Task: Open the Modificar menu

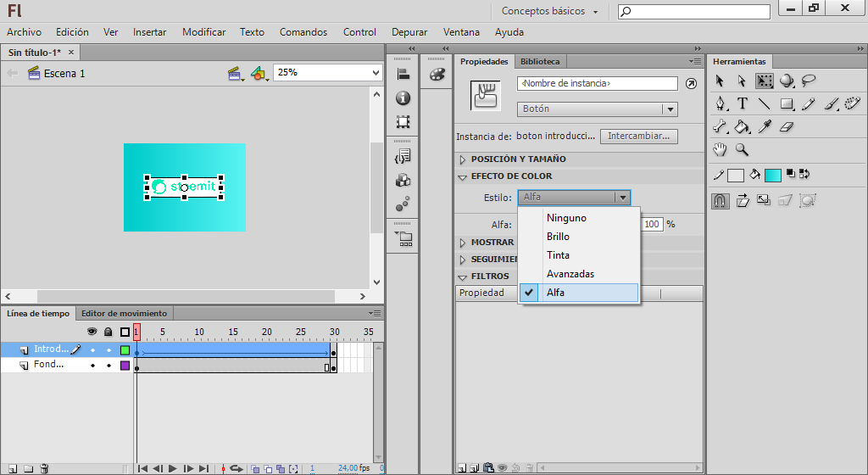Action: (203, 32)
